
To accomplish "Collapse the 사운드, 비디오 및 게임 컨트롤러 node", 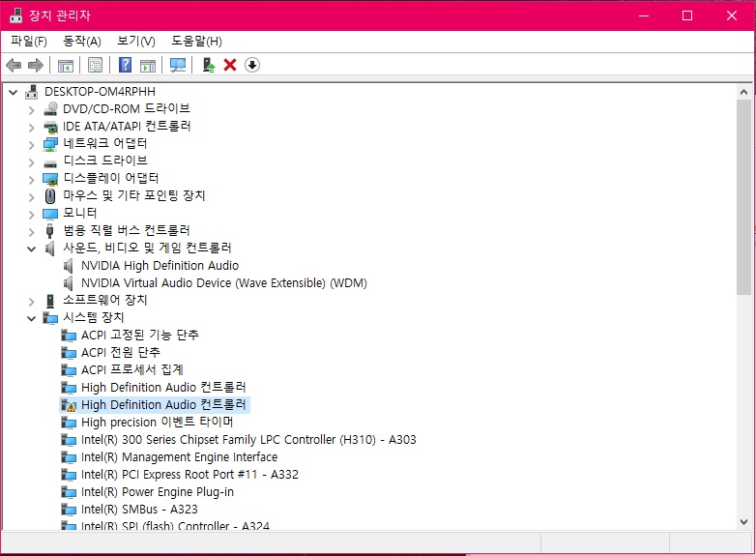I will [31, 249].
